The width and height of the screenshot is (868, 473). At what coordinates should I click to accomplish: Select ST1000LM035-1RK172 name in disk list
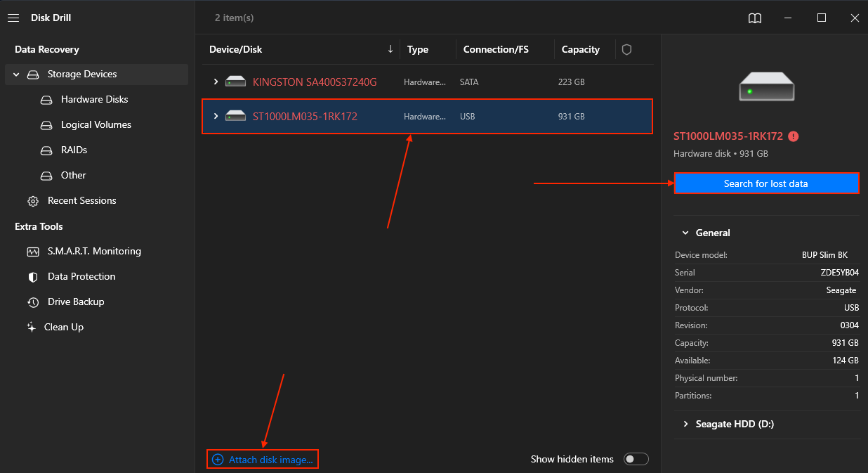coord(305,117)
